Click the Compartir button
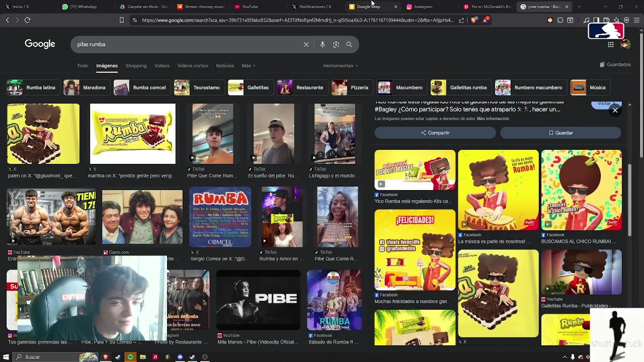Image resolution: width=644 pixels, height=362 pixels. pos(435,133)
